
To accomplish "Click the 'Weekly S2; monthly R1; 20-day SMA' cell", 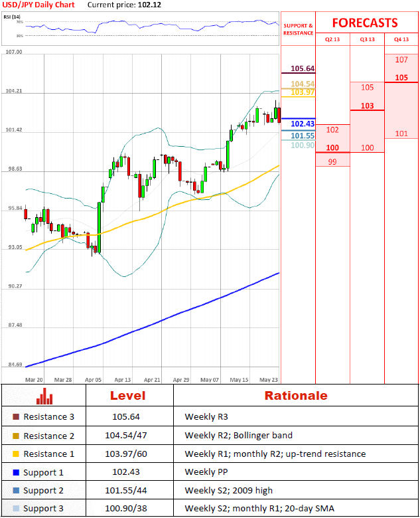I will coord(259,509).
